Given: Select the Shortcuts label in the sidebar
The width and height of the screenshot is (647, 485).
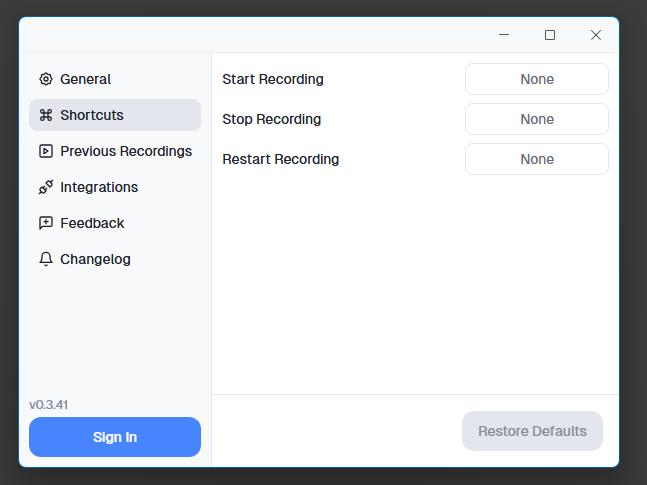Looking at the screenshot, I should (92, 115).
